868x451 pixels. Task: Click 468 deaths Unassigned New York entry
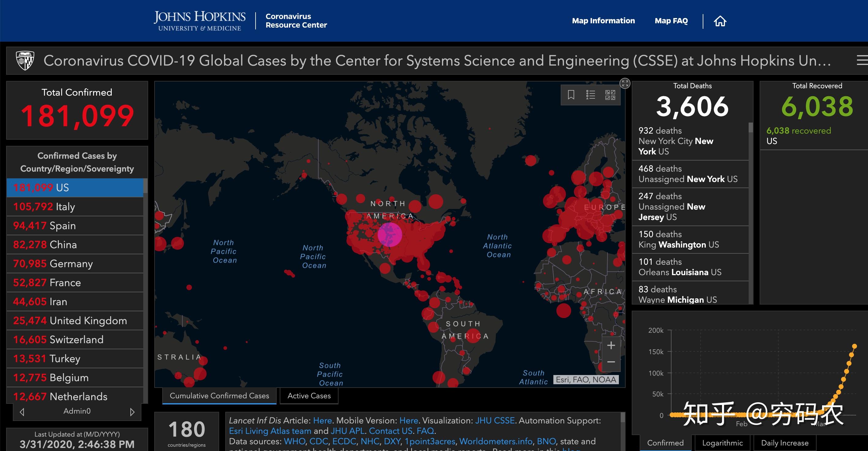pos(690,174)
